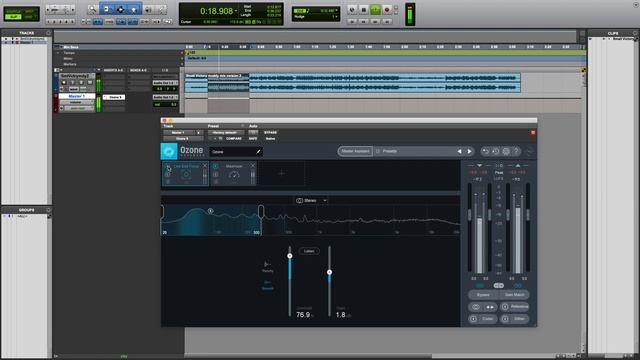Remove the Maximizer module with X
Viewport: 640px width, 360px height.
pos(253,166)
